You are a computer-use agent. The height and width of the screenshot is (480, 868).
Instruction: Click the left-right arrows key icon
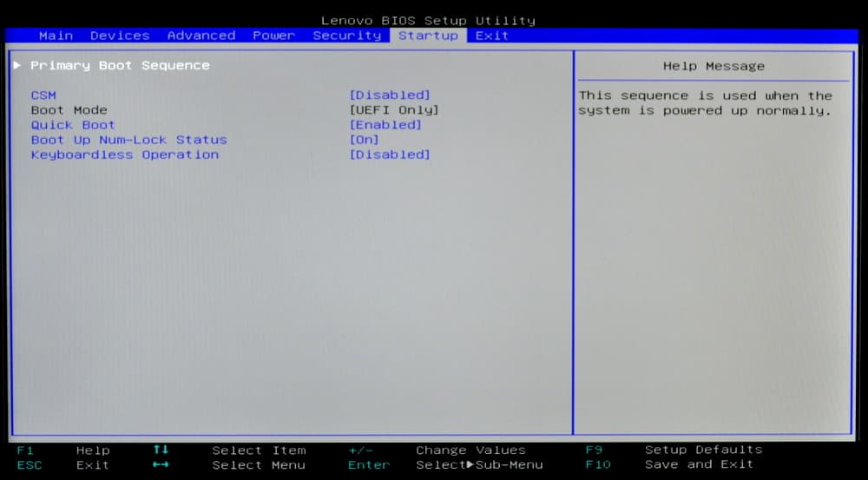[161, 464]
